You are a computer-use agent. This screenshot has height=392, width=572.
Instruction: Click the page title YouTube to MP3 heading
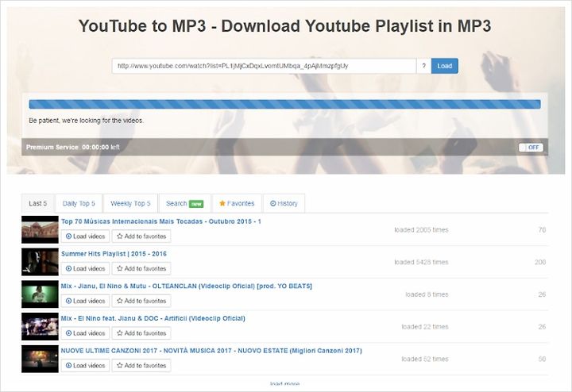pos(284,26)
